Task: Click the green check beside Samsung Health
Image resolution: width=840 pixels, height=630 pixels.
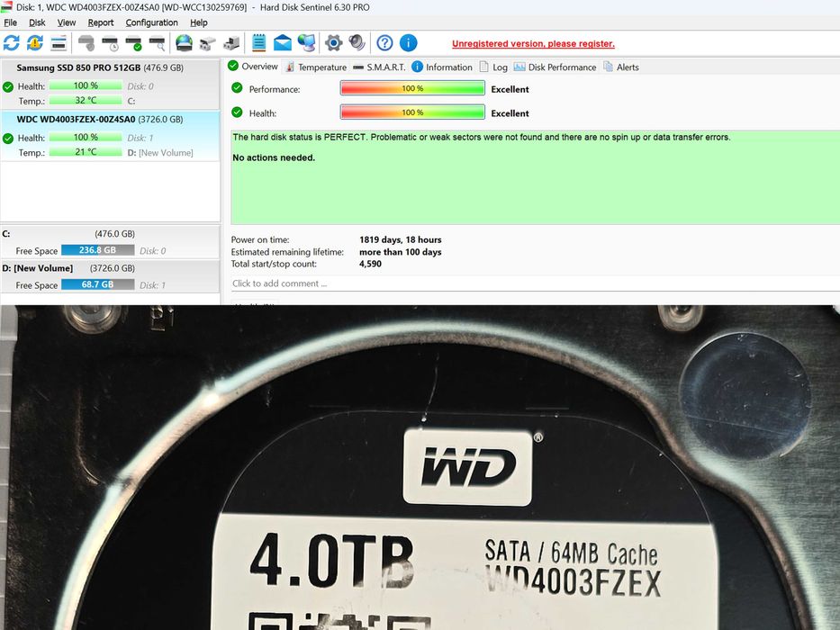Action: coord(8,86)
